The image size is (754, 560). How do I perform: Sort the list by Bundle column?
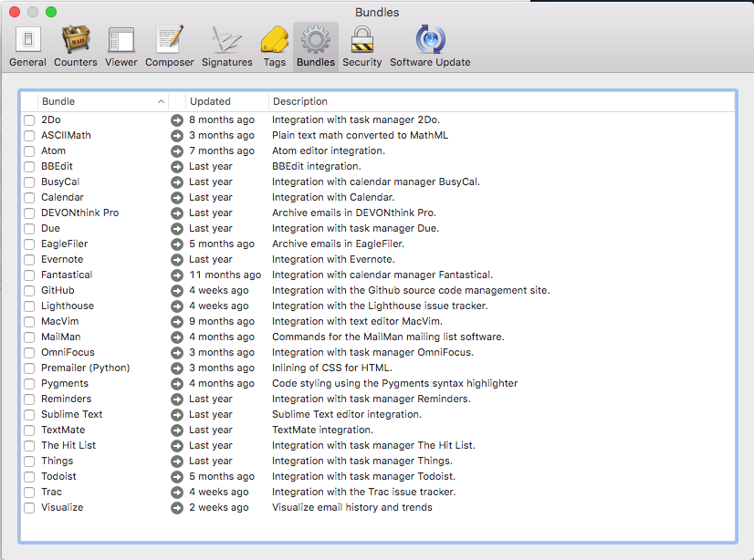(103, 101)
